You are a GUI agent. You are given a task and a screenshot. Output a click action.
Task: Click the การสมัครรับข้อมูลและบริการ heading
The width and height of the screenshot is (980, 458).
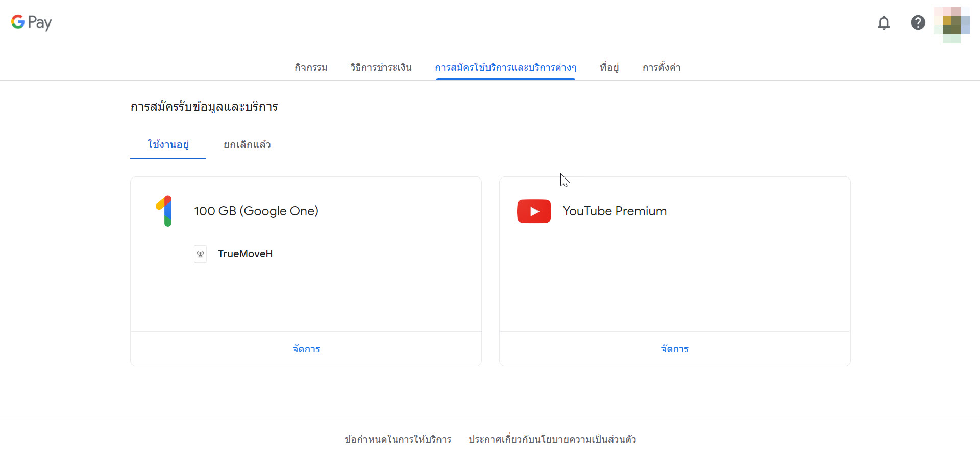[x=204, y=107]
